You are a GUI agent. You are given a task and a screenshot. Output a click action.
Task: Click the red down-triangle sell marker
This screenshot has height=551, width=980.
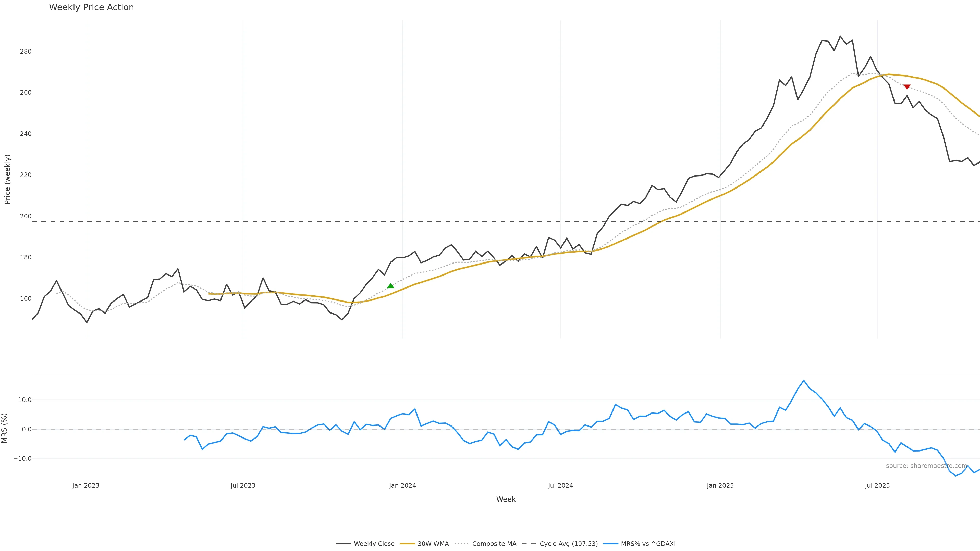coord(907,87)
